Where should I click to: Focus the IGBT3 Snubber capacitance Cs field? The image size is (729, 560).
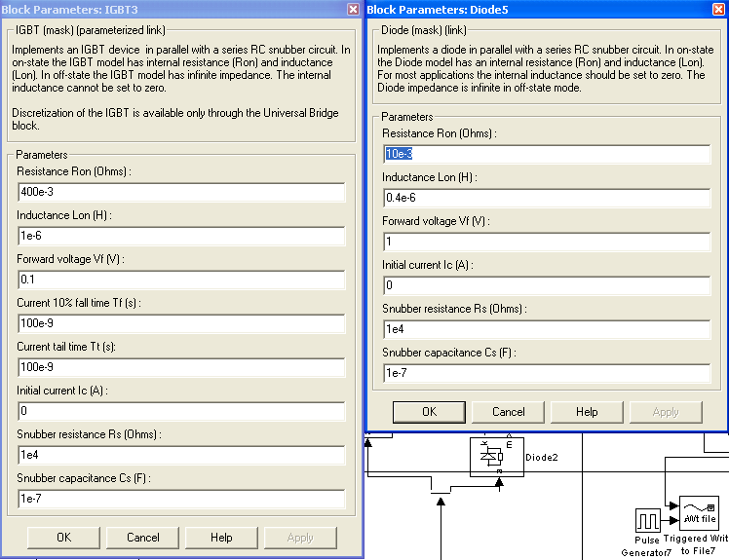(181, 499)
